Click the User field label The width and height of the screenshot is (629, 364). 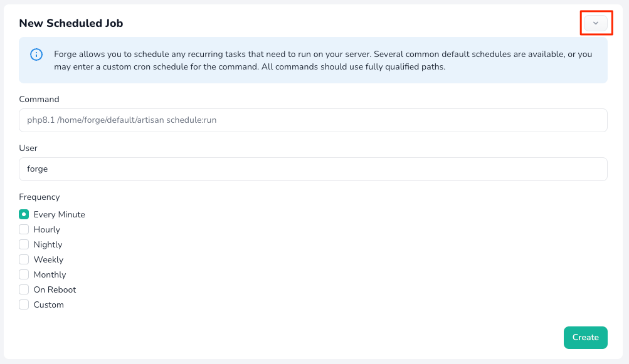coord(28,148)
